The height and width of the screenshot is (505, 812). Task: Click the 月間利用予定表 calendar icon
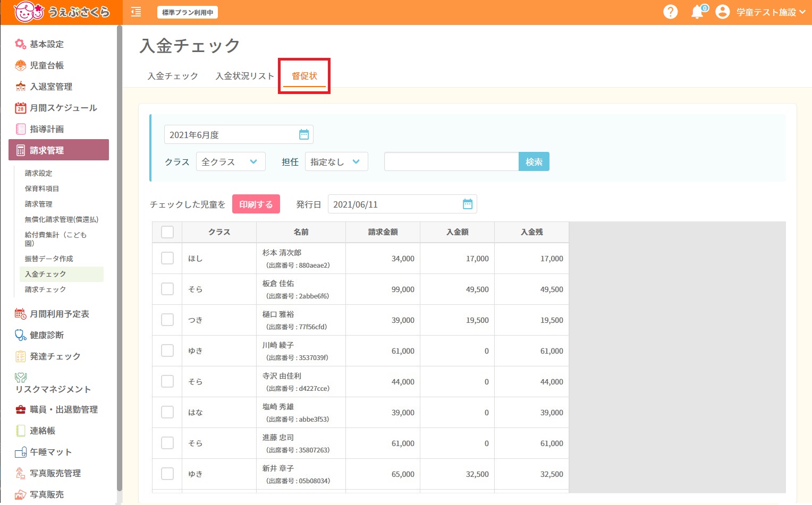coord(21,314)
